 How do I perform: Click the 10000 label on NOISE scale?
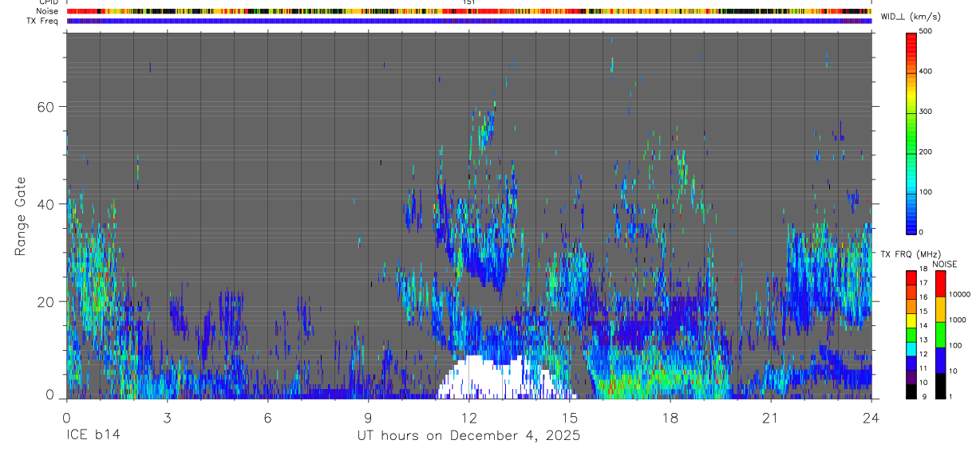(x=960, y=294)
